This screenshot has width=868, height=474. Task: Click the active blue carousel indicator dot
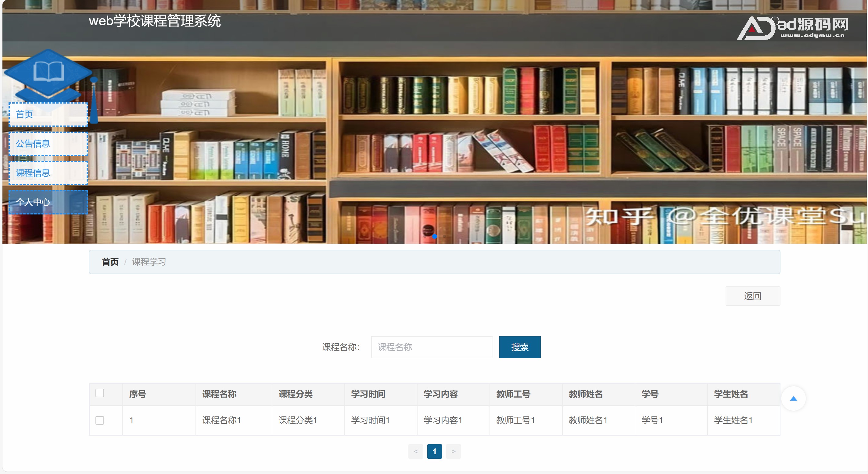pos(434,236)
